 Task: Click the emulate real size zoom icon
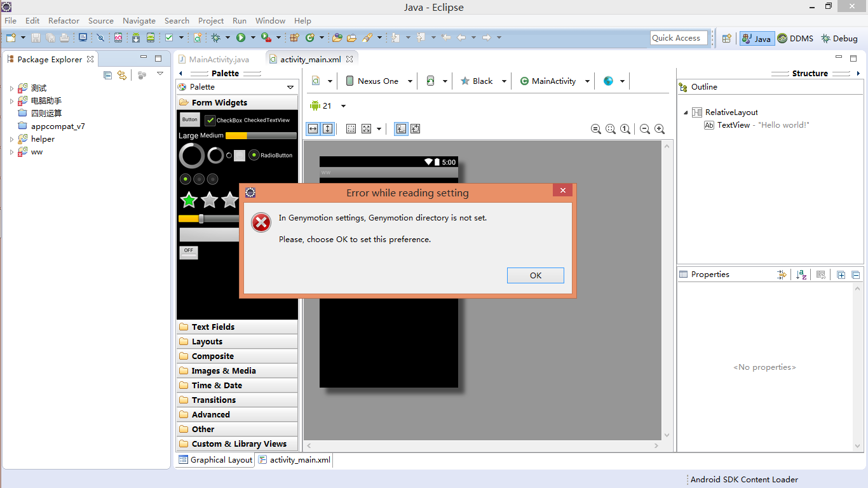pyautogui.click(x=596, y=129)
